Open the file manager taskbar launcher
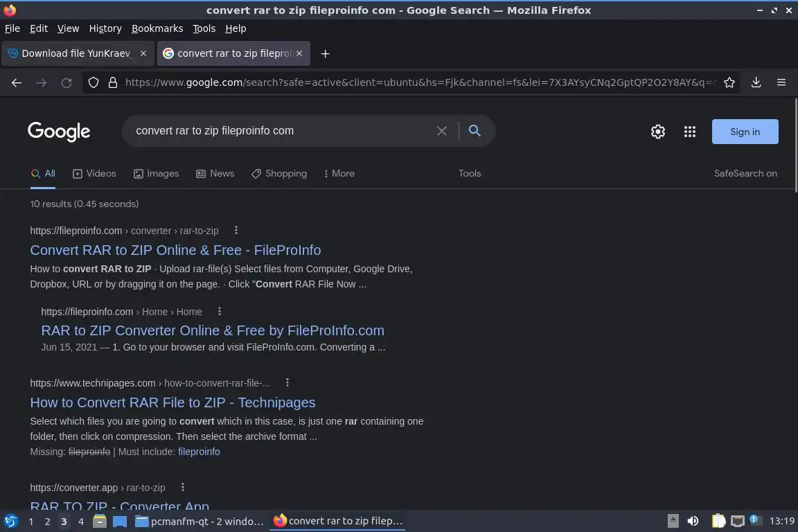This screenshot has height=532, width=798. pos(100,521)
